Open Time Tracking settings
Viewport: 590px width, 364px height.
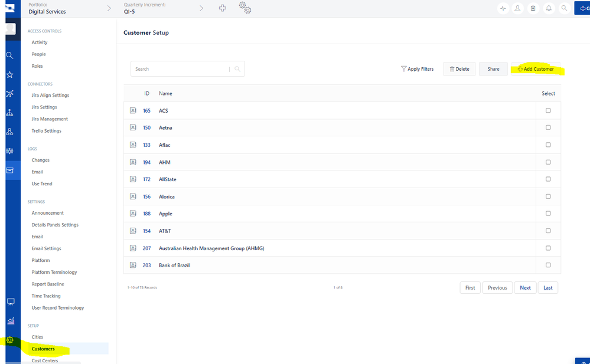click(46, 296)
